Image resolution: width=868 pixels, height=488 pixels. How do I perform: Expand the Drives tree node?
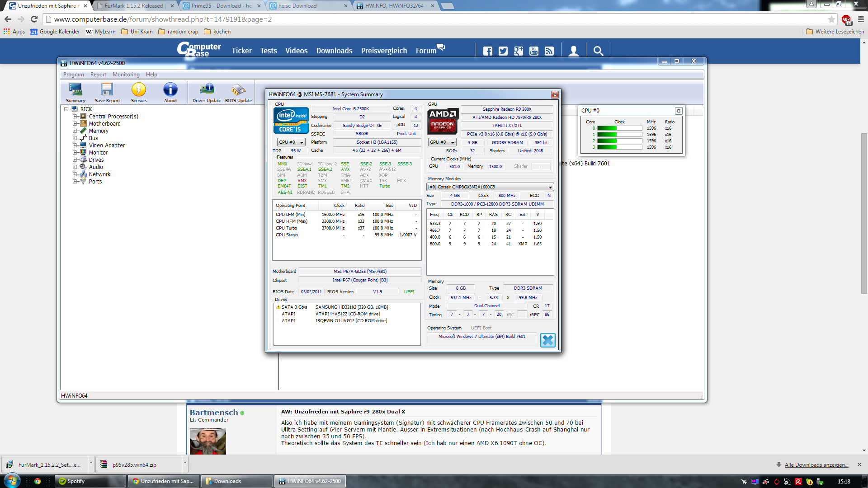pyautogui.click(x=75, y=160)
